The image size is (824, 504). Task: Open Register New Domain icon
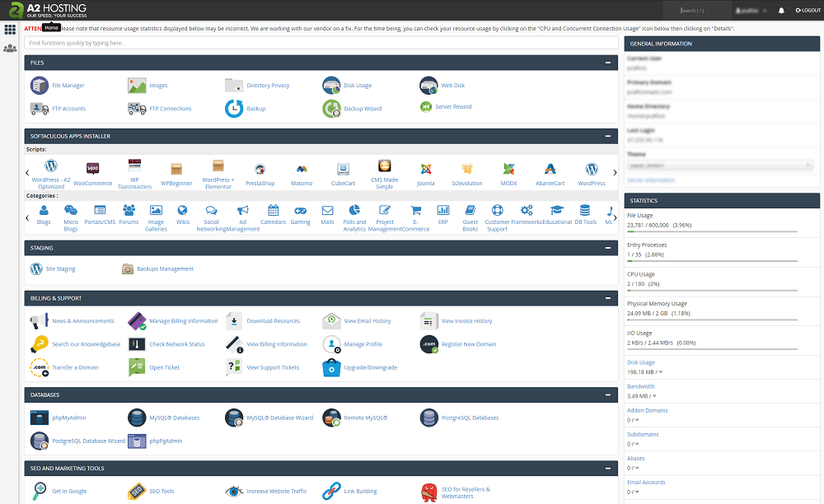tap(428, 344)
